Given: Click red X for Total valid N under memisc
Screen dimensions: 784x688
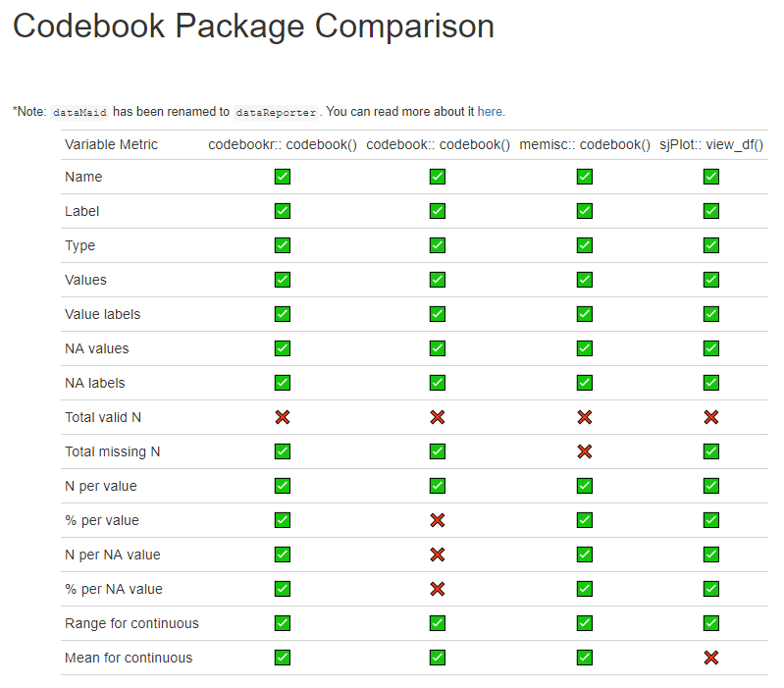Looking at the screenshot, I should (x=585, y=417).
